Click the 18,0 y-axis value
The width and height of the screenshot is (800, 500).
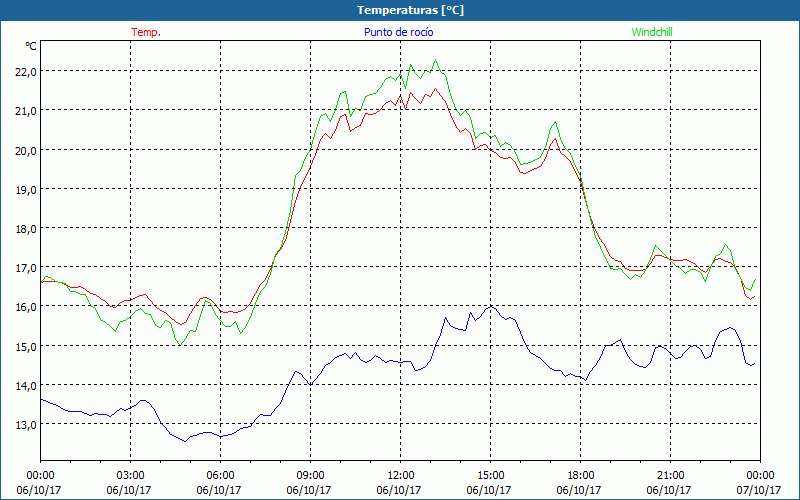[26, 229]
